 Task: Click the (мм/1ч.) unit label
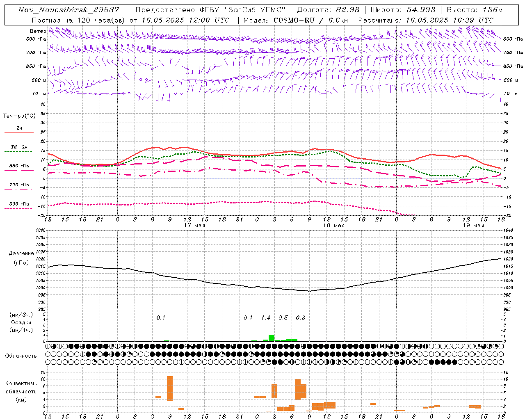[21, 330]
